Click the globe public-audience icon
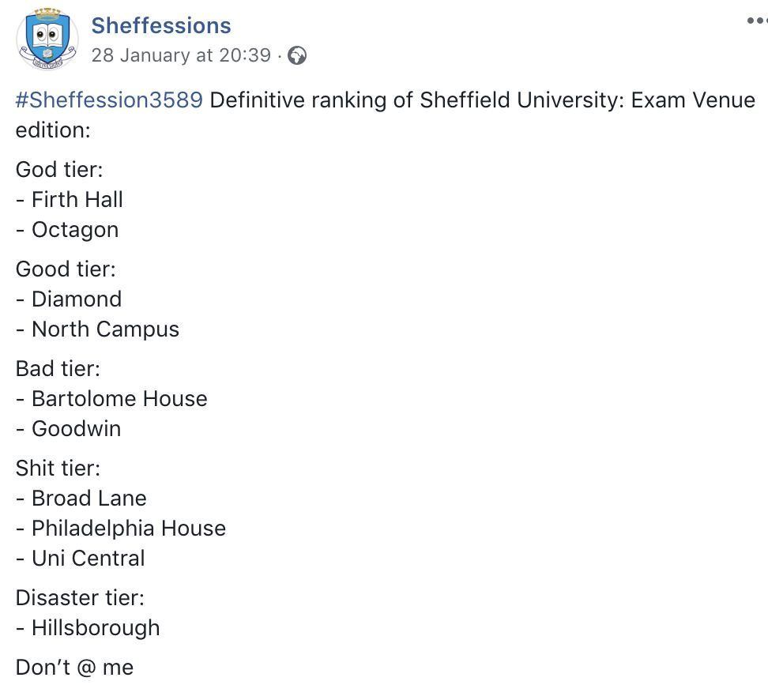This screenshot has width=768, height=700. [297, 55]
